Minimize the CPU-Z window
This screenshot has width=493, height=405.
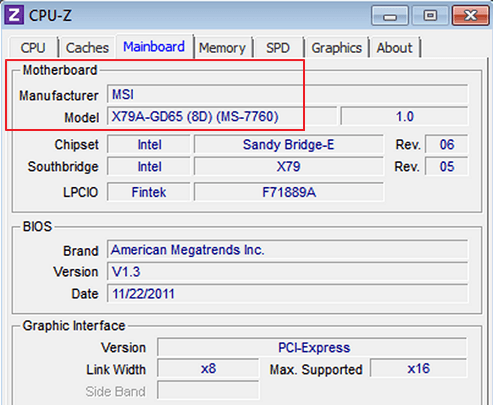[390, 16]
